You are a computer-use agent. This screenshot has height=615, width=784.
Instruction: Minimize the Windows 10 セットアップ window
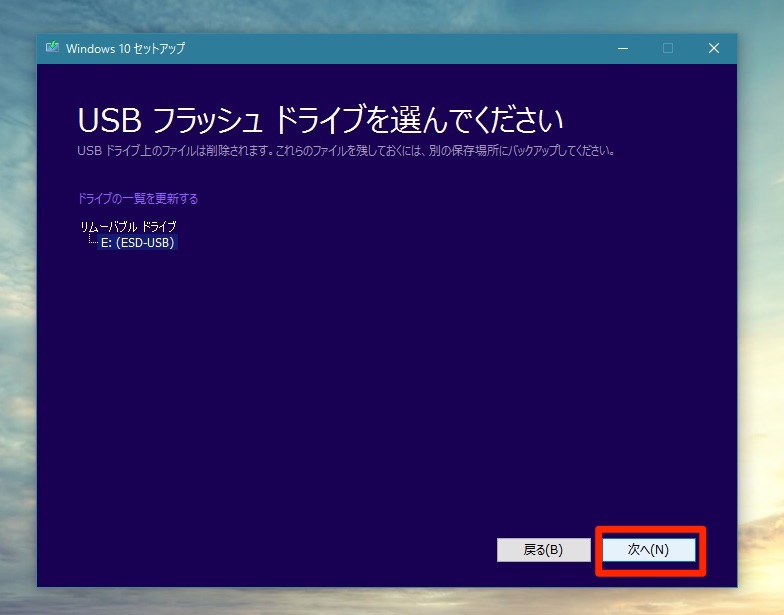pos(623,48)
